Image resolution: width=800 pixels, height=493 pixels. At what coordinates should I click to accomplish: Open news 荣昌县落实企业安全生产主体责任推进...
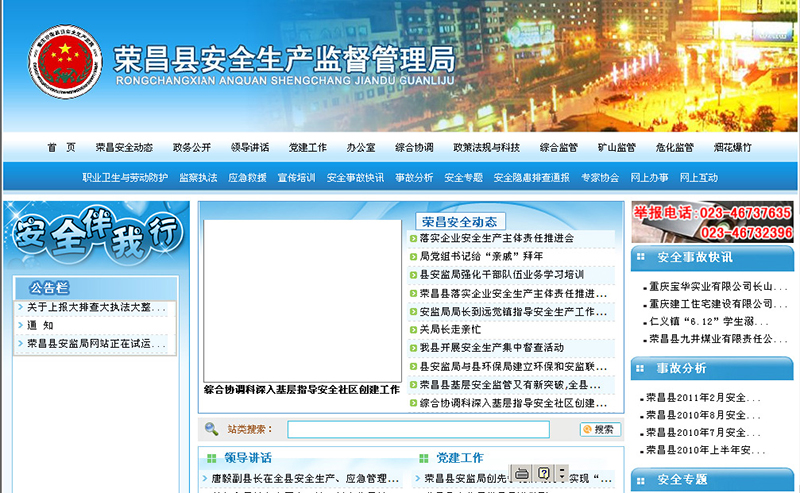click(x=513, y=293)
